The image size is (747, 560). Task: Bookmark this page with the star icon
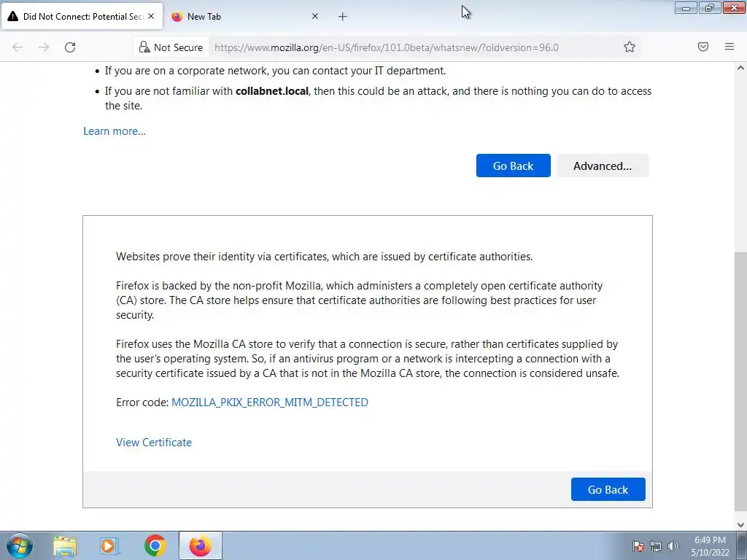[x=630, y=47]
